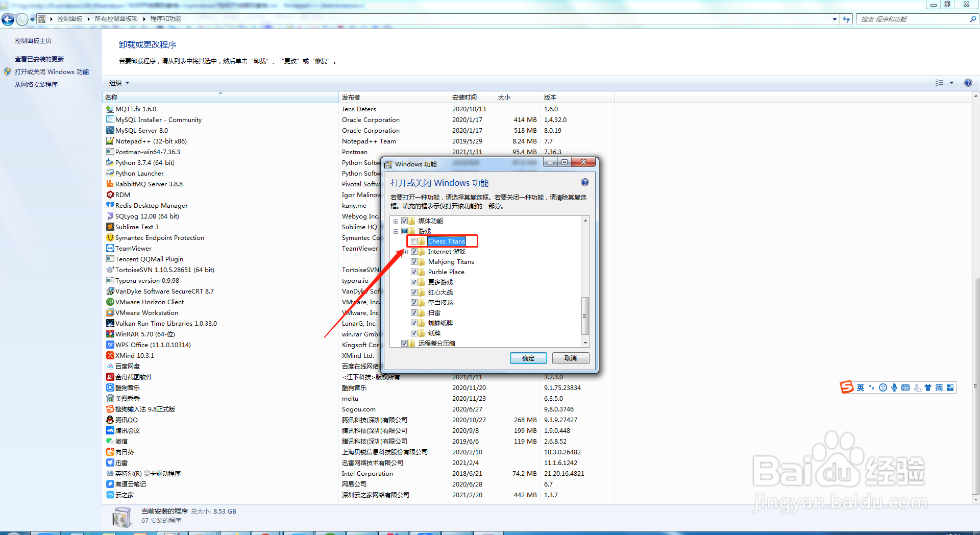The image size is (980, 535).
Task: Sort list by 版本 column
Action: 577,97
